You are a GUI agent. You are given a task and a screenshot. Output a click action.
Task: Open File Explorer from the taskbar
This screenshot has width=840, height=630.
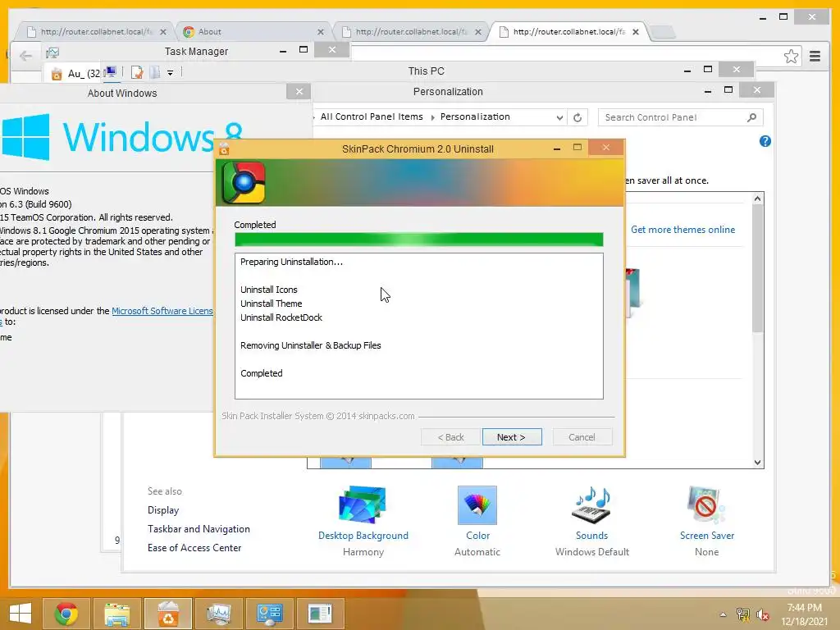coord(116,614)
